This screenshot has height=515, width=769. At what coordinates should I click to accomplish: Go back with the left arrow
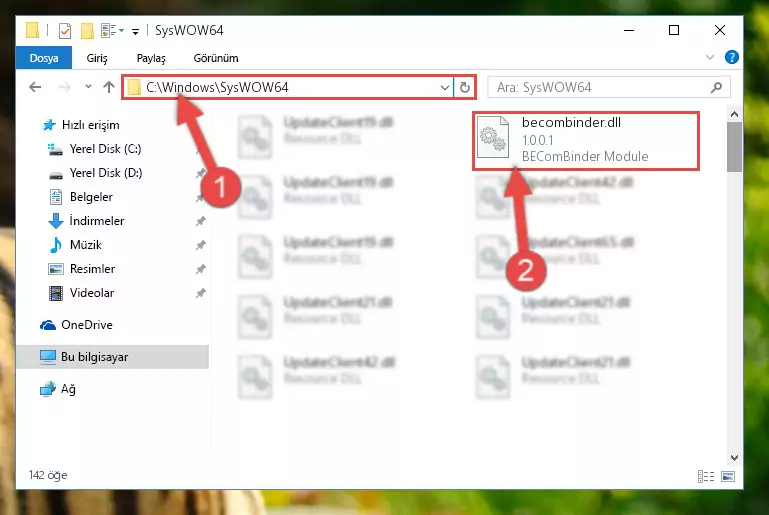coord(35,87)
